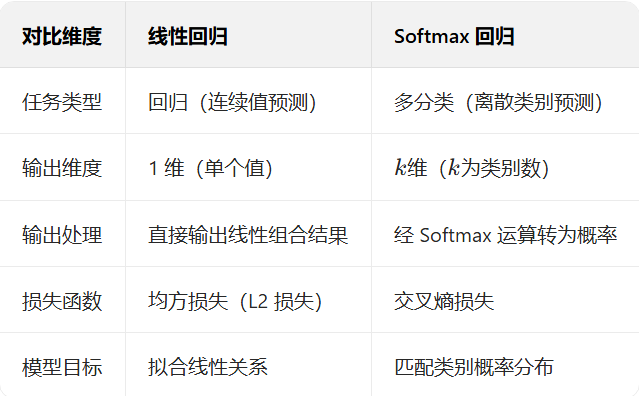Select the 损失函数 row label

coord(62,301)
